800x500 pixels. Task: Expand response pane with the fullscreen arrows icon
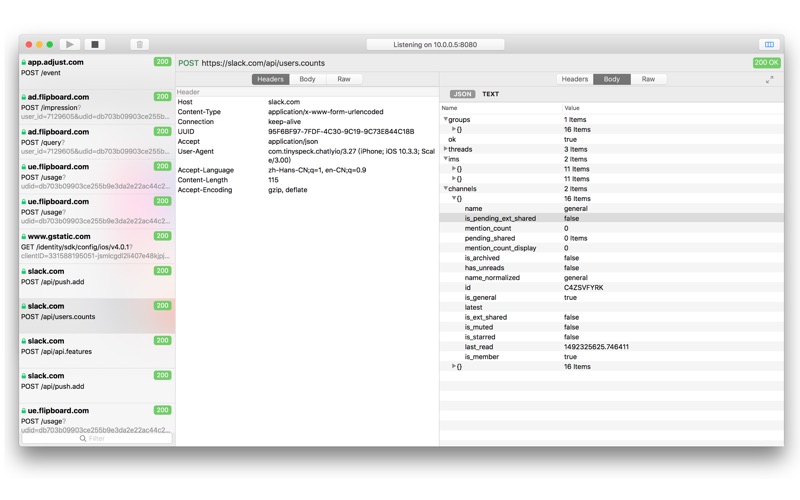pos(769,80)
